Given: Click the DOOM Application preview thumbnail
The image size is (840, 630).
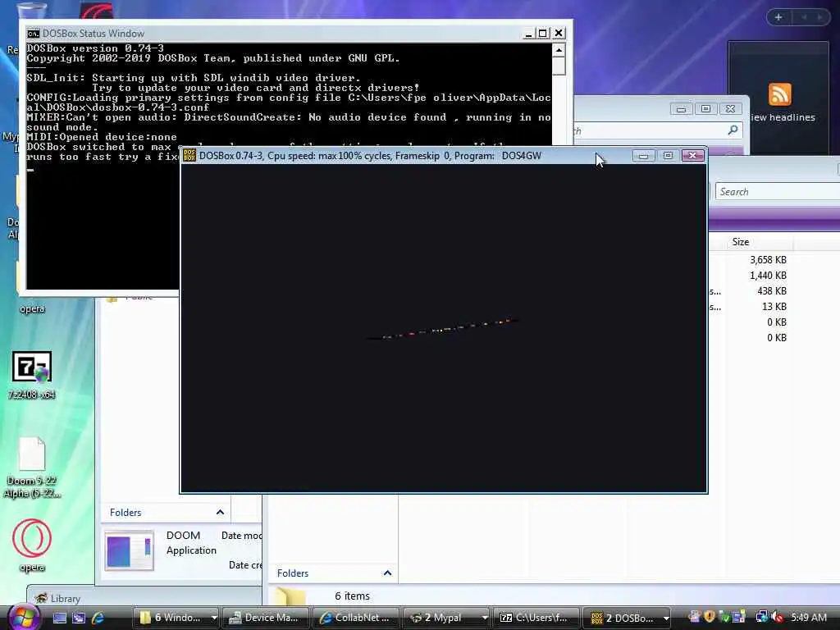Looking at the screenshot, I should tap(129, 550).
